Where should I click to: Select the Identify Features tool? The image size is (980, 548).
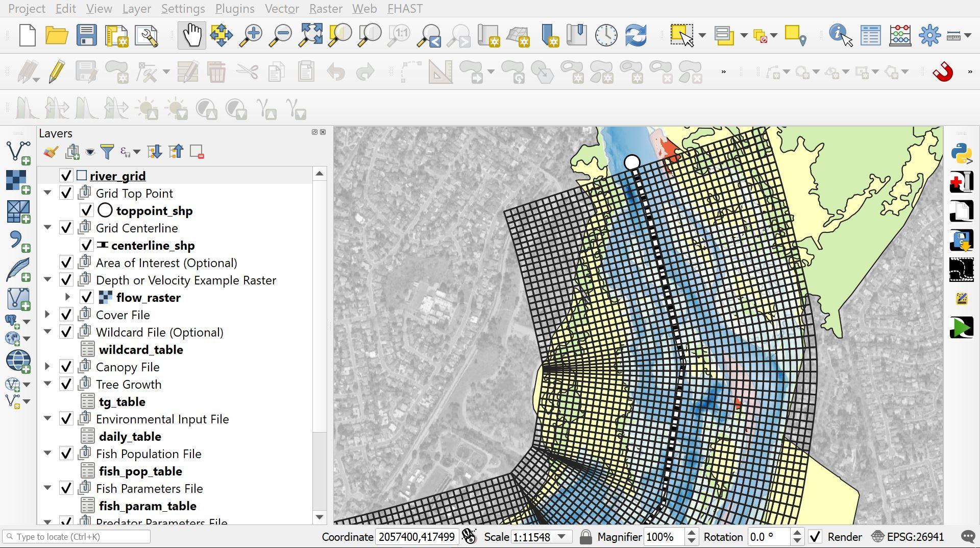[x=840, y=35]
